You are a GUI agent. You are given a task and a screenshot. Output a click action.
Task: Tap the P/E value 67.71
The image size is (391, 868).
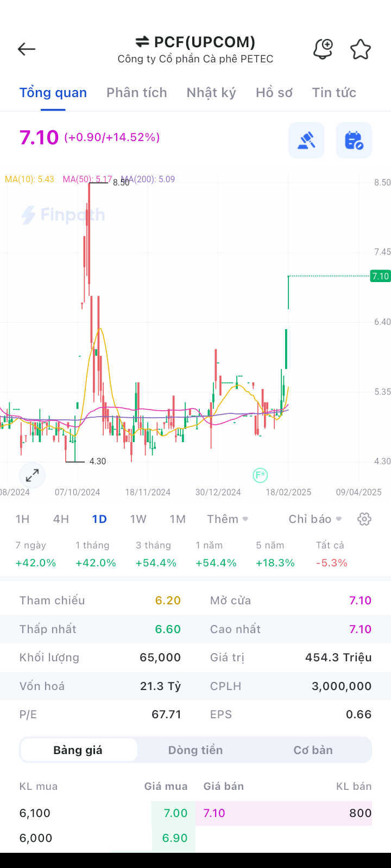(166, 714)
